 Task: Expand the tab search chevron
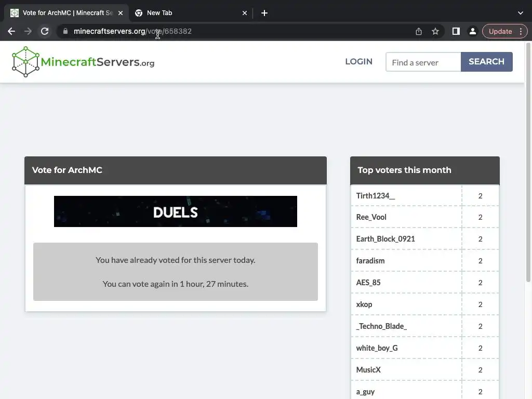[521, 13]
